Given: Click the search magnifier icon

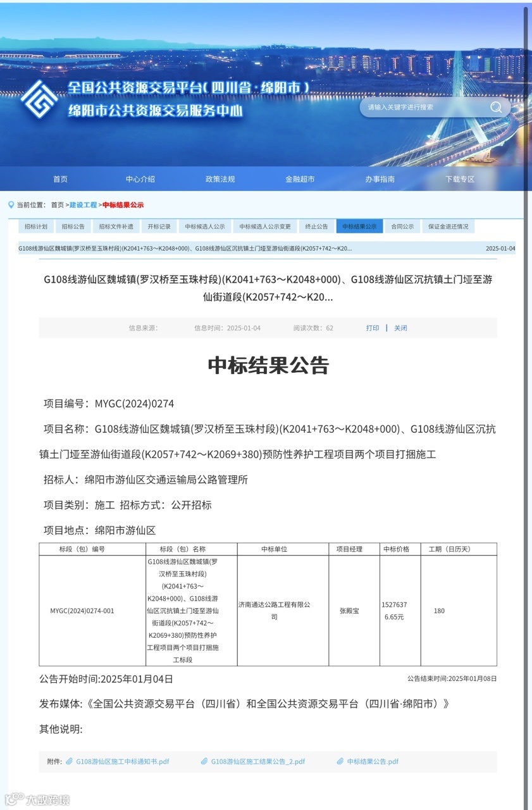Looking at the screenshot, I should (x=496, y=107).
